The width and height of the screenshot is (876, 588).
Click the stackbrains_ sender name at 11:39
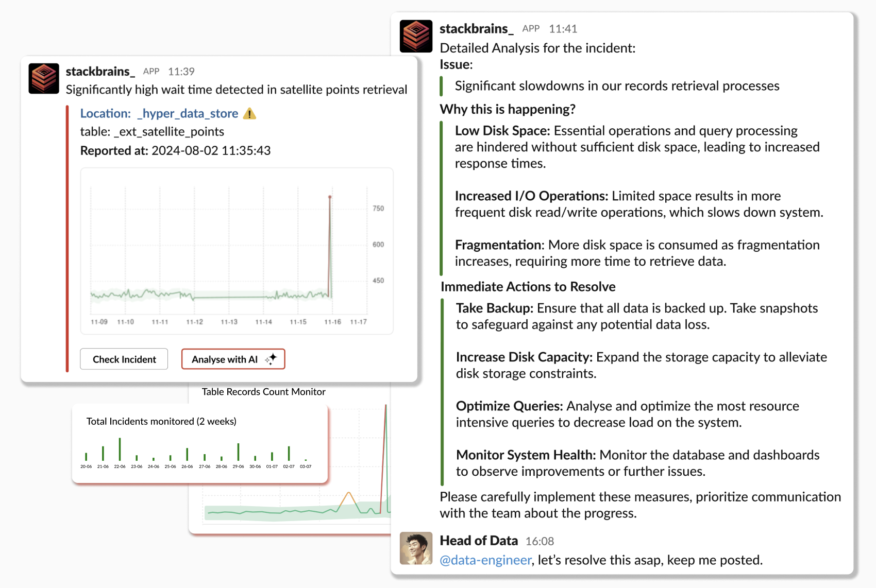[100, 72]
